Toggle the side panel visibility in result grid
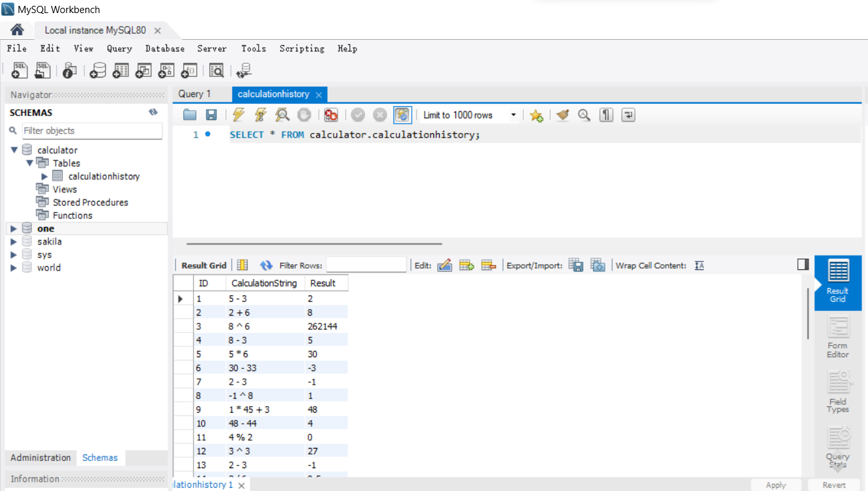Screen dimensions: 868x491 click(x=803, y=264)
